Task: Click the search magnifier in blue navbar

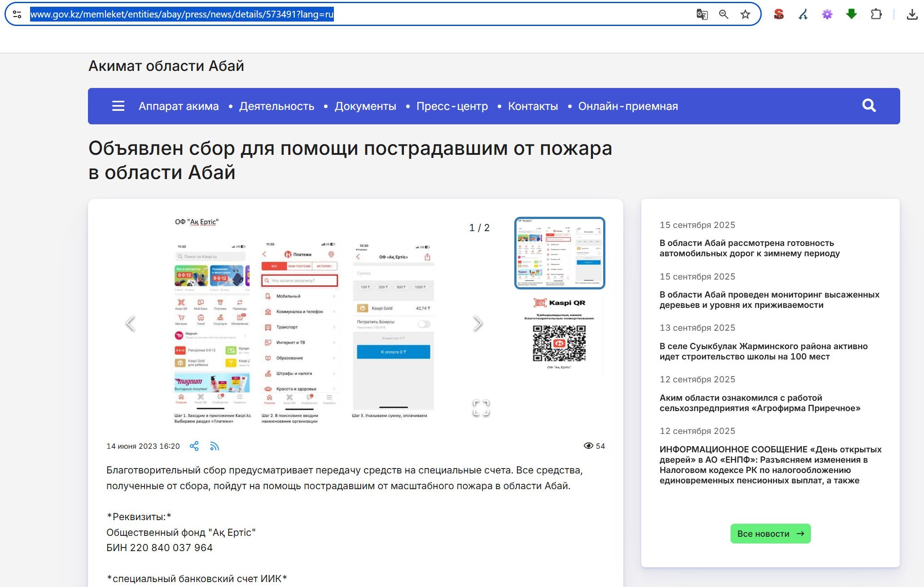Action: pyautogui.click(x=869, y=106)
